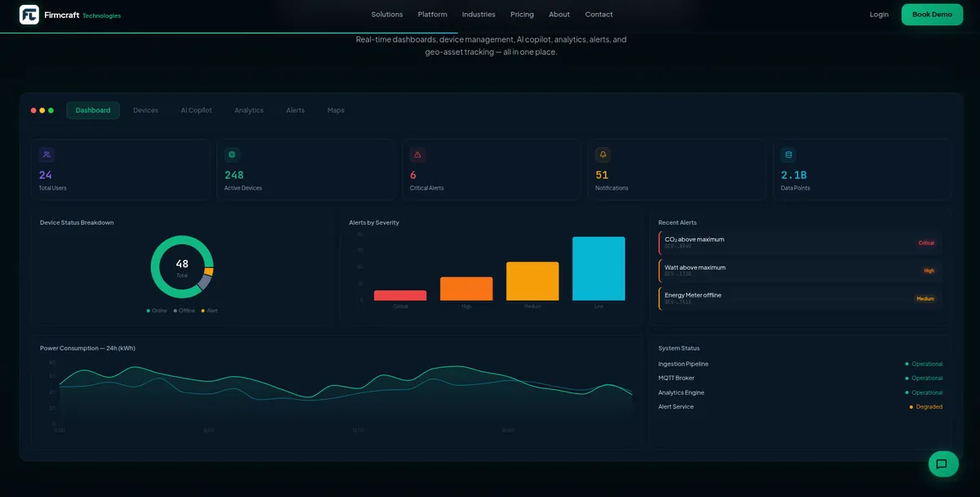This screenshot has width=980, height=497.
Task: Click the Analytics Engine status row
Action: (800, 392)
